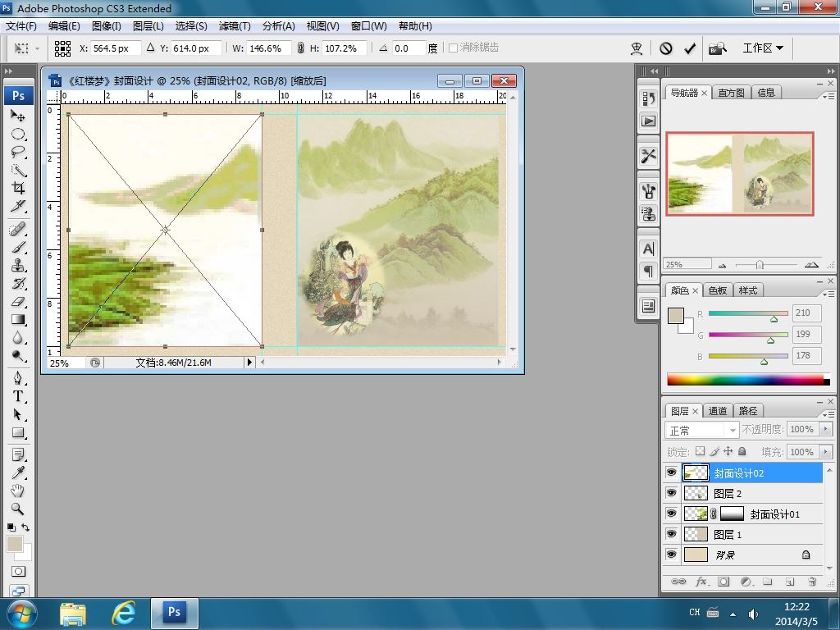Toggle the 消除锯齿 checkbox
Image resolution: width=840 pixels, height=630 pixels.
click(x=453, y=48)
